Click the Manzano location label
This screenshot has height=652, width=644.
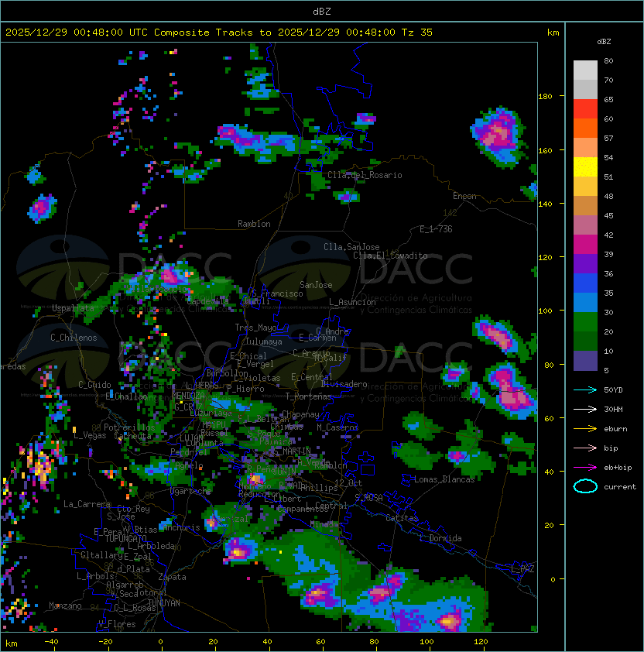[65, 606]
